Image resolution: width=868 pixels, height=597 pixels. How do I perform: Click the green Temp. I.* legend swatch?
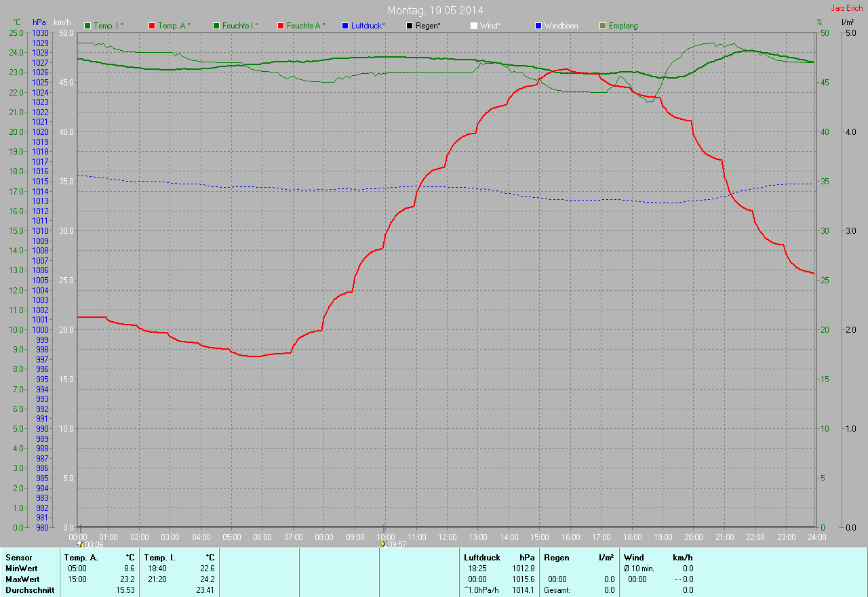87,26
